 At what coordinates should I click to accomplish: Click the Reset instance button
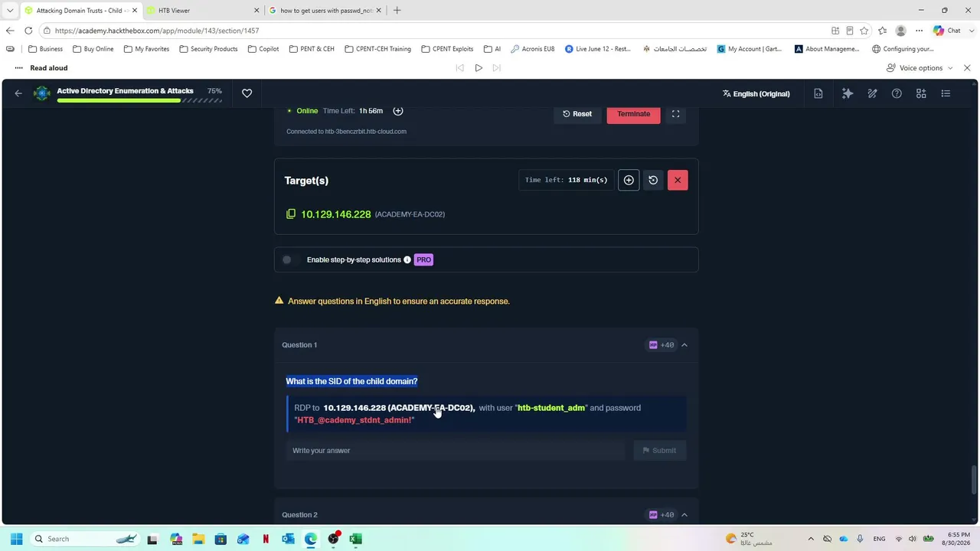point(577,114)
